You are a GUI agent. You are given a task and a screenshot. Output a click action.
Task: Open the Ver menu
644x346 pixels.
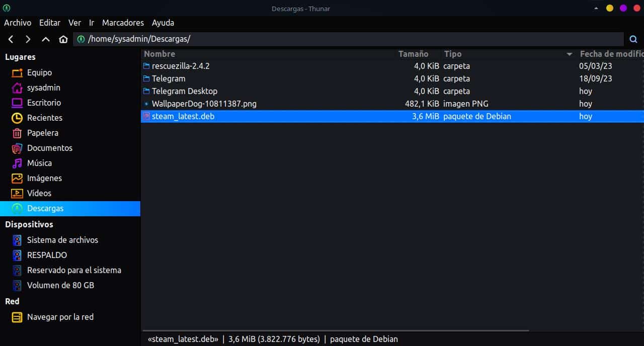pyautogui.click(x=74, y=23)
